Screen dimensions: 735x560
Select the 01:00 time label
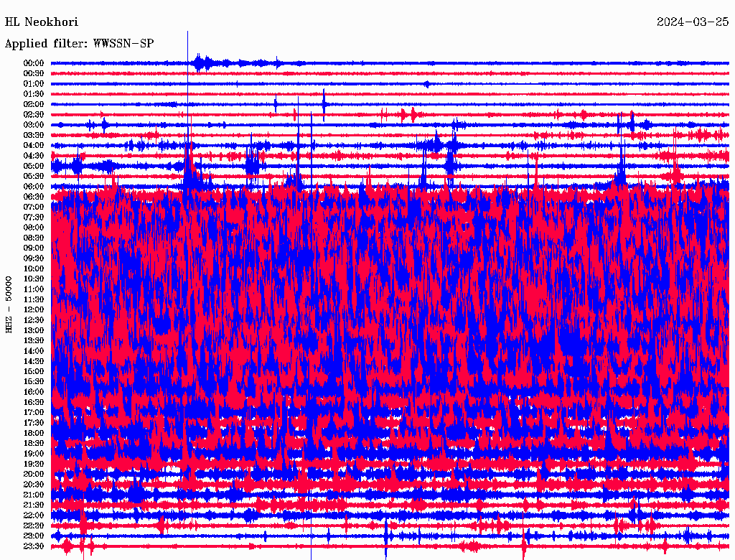34,84
